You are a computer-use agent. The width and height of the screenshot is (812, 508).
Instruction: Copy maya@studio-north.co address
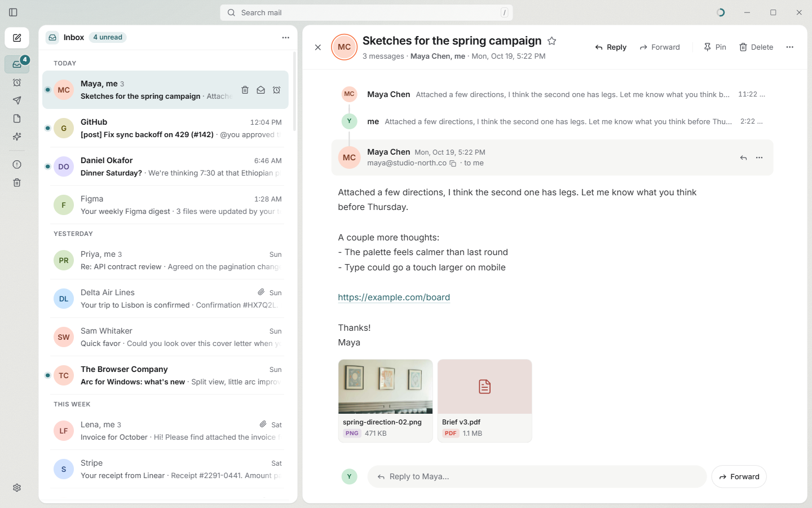tap(453, 164)
